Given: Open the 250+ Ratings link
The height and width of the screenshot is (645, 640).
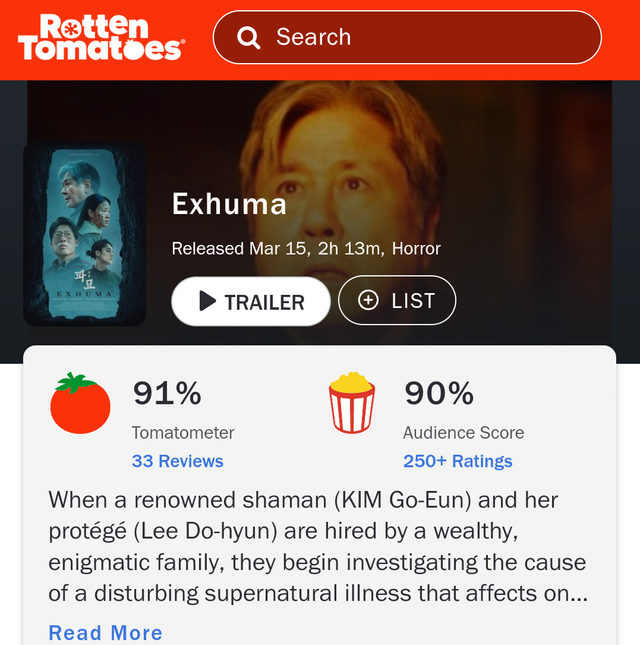Looking at the screenshot, I should 458,461.
